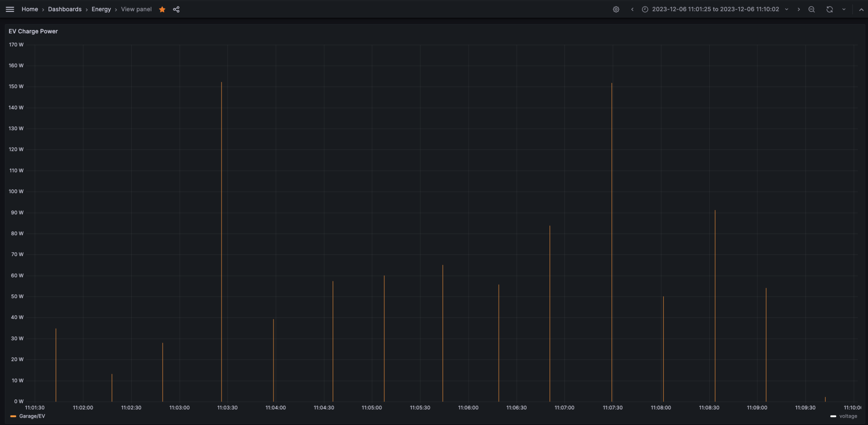This screenshot has height=425, width=868.
Task: Click the small spike near 11:09:40
Action: point(825,399)
